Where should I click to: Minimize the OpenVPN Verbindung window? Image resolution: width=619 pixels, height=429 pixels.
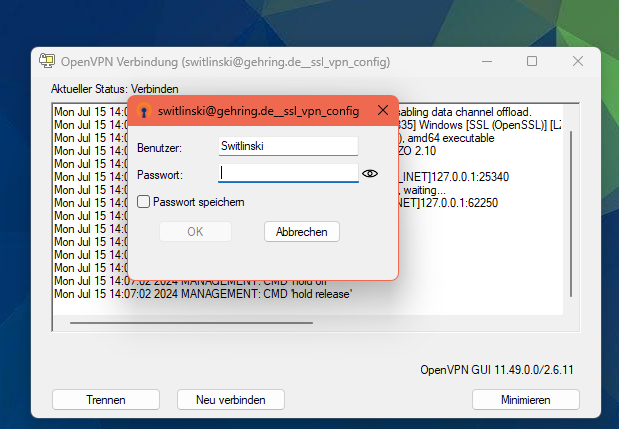coord(486,61)
